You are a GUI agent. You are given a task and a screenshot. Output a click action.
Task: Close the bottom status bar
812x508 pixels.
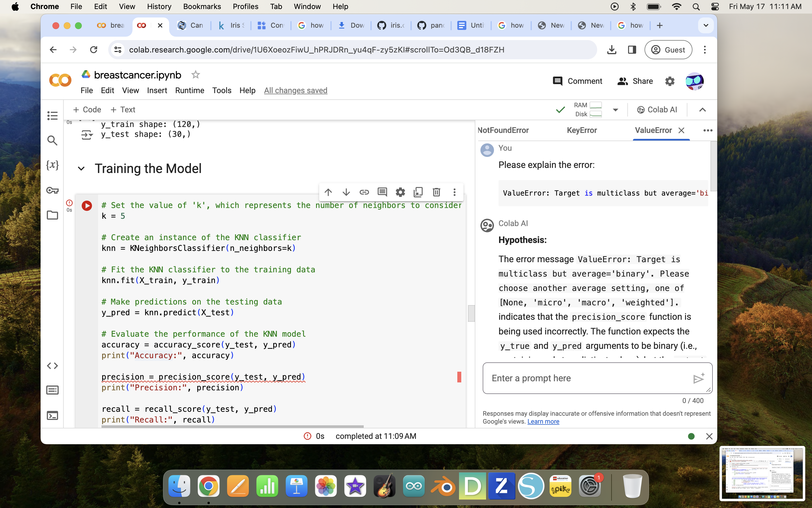(x=709, y=436)
